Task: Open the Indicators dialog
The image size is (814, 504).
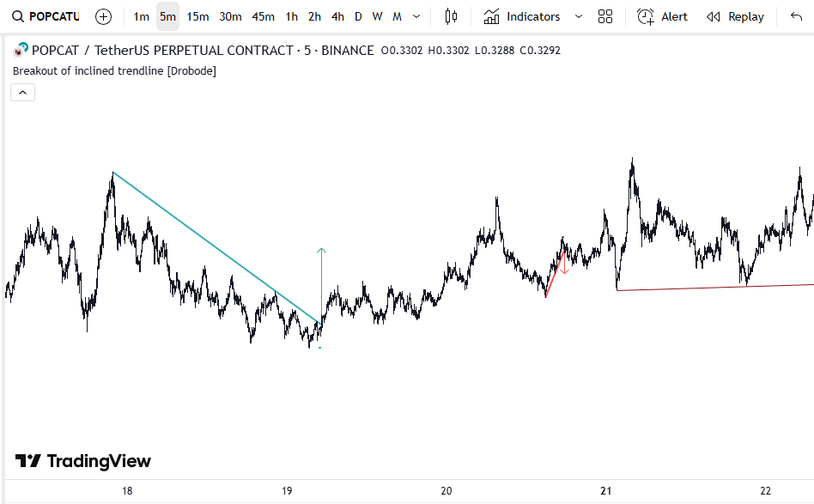Action: 522,16
